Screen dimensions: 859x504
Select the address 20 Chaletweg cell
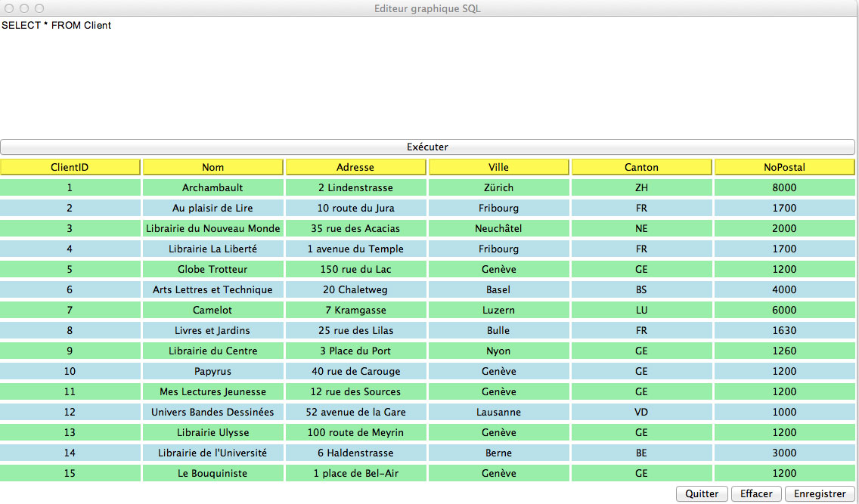point(355,289)
